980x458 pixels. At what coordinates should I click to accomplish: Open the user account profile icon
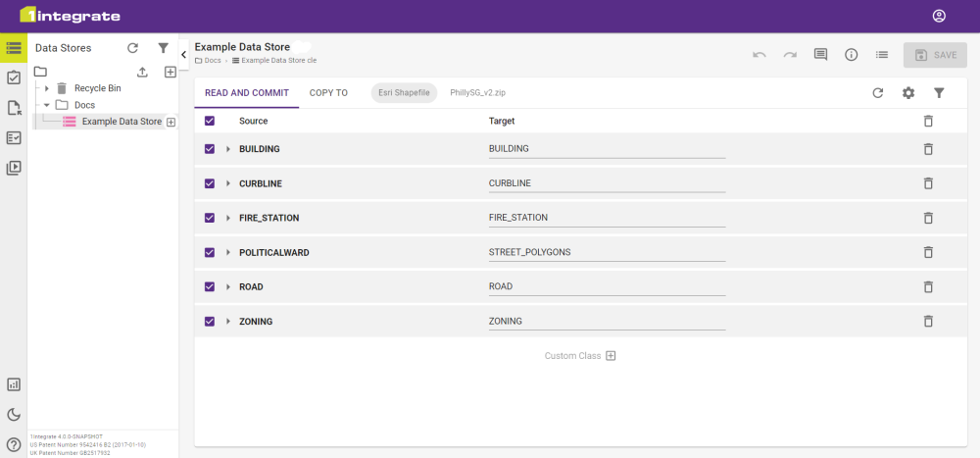pyautogui.click(x=939, y=16)
